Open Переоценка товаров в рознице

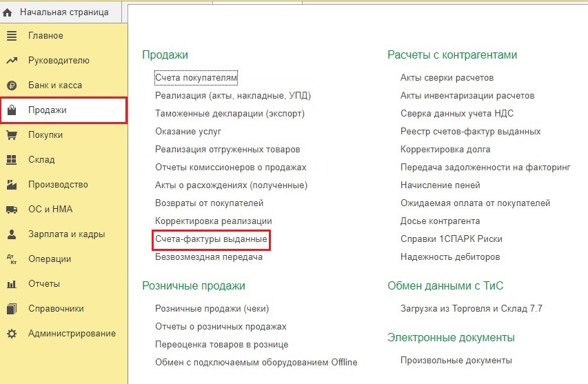point(222,344)
